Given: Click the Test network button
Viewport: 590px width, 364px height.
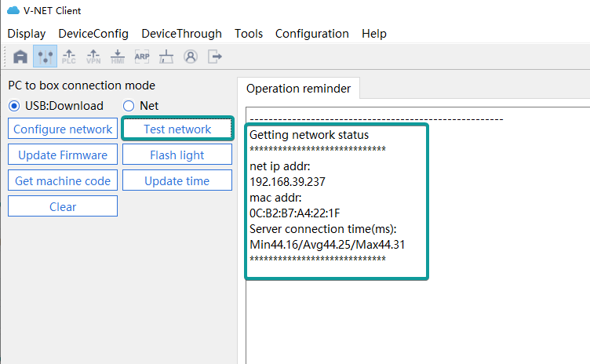Looking at the screenshot, I should tap(177, 129).
